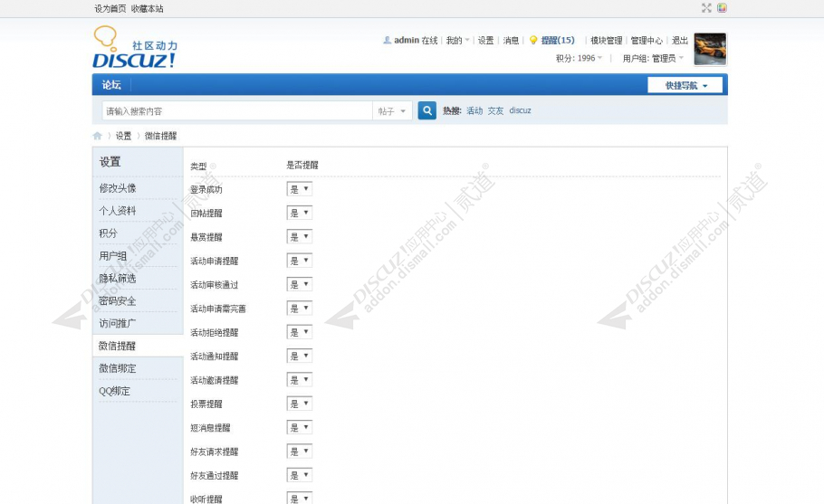Click the 收藏本站 link
The image size is (824, 504).
point(147,9)
